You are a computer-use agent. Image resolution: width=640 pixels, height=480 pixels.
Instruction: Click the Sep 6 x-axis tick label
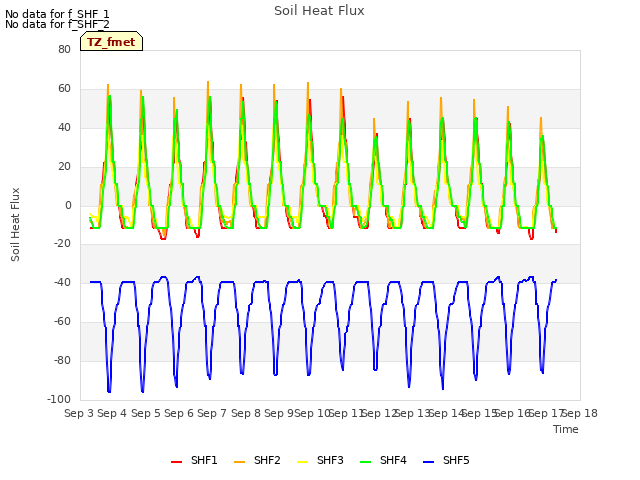(179, 413)
